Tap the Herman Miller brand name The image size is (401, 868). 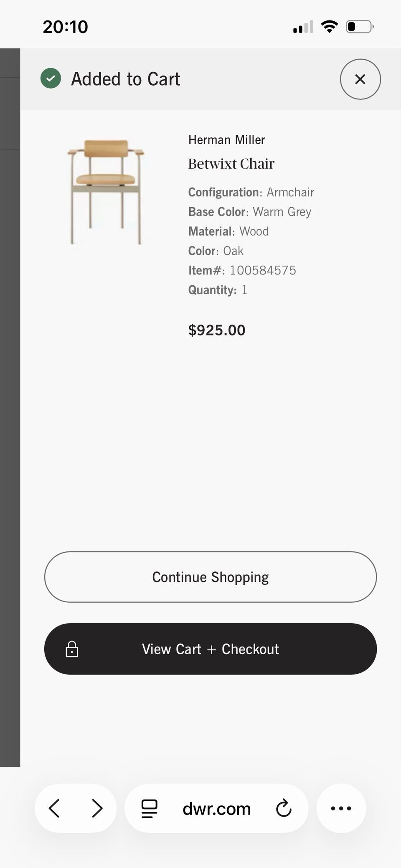226,140
